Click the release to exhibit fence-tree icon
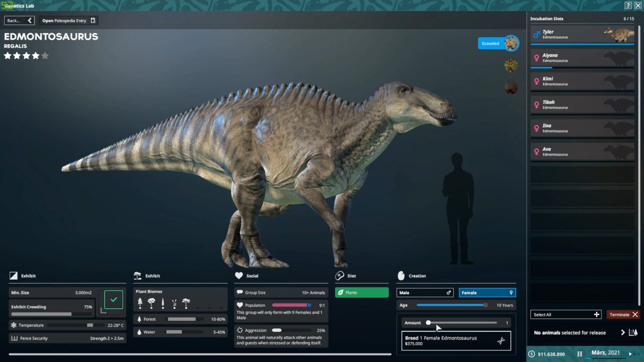The width and height of the screenshot is (644, 362). click(x=633, y=332)
